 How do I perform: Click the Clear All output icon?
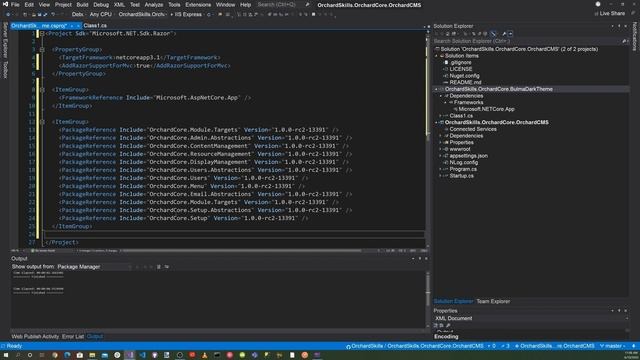pyautogui.click(x=159, y=267)
